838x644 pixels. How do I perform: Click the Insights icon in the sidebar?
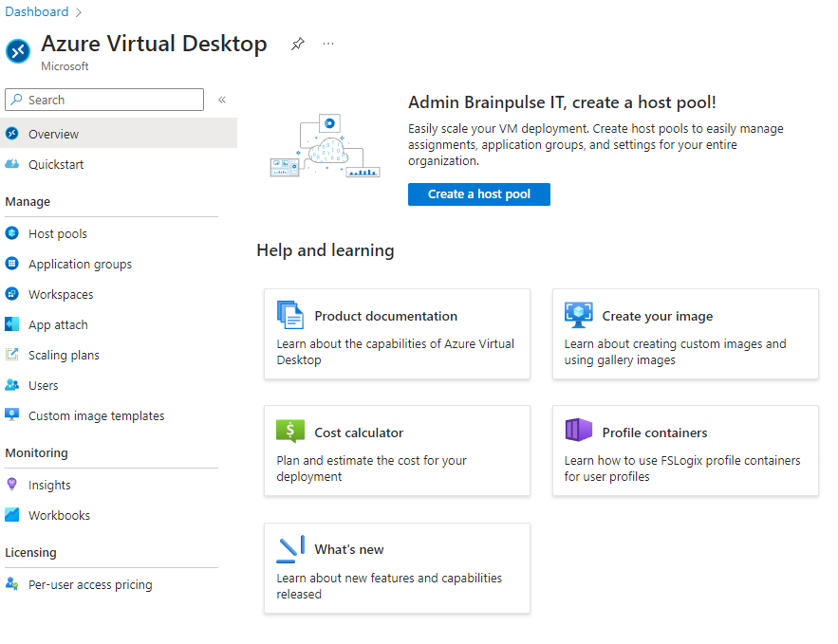point(13,485)
